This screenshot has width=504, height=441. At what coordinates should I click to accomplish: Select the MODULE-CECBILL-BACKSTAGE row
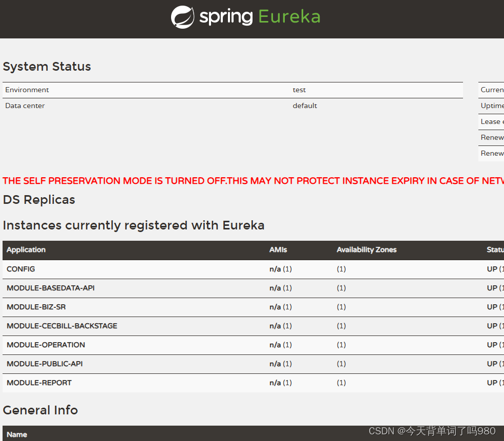click(61, 326)
